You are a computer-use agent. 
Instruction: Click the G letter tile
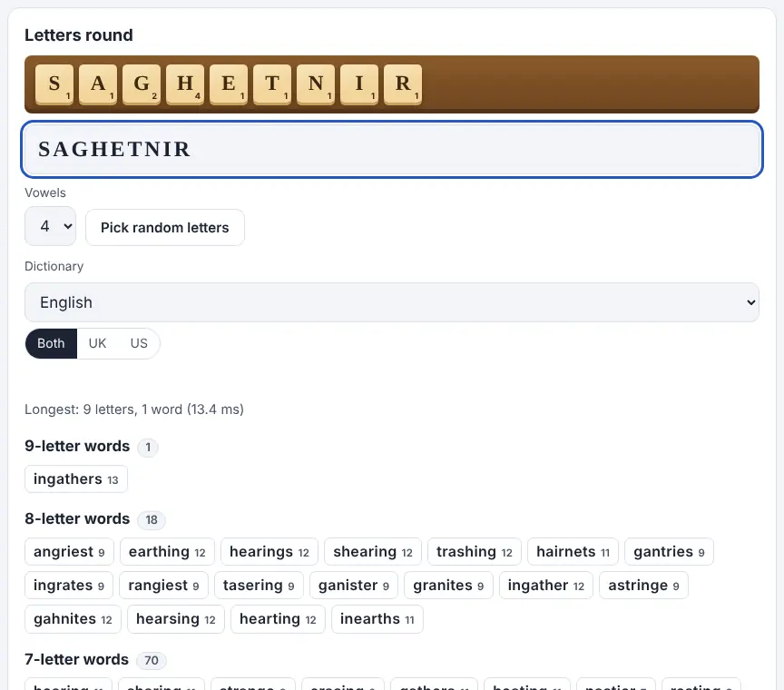pyautogui.click(x=142, y=84)
